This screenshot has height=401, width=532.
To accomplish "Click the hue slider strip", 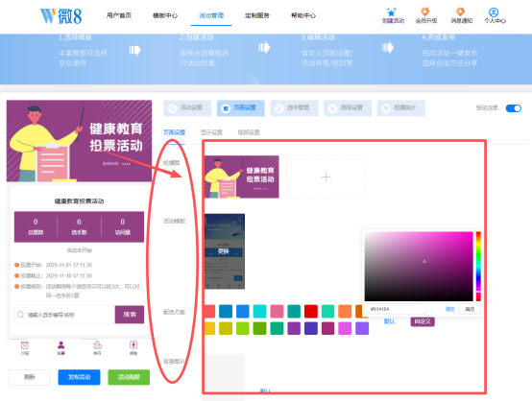I will click(478, 266).
